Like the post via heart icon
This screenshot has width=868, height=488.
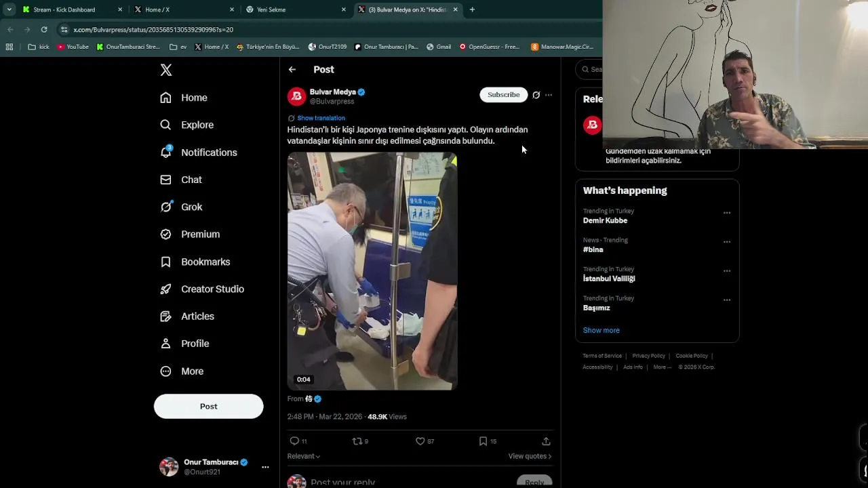pyautogui.click(x=420, y=441)
